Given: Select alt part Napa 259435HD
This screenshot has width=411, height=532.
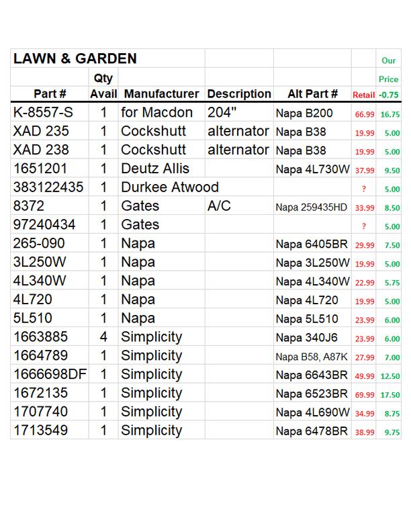Looking at the screenshot, I should 312,207.
